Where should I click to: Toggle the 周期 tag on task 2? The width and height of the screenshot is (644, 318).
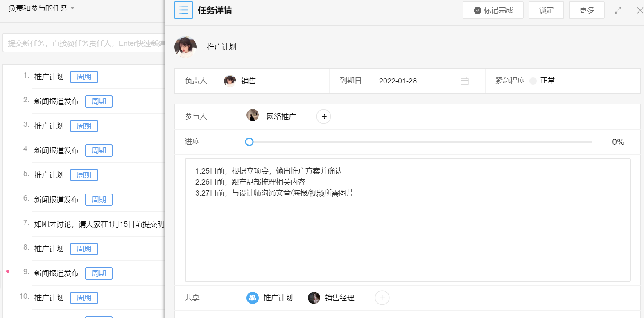(99, 101)
